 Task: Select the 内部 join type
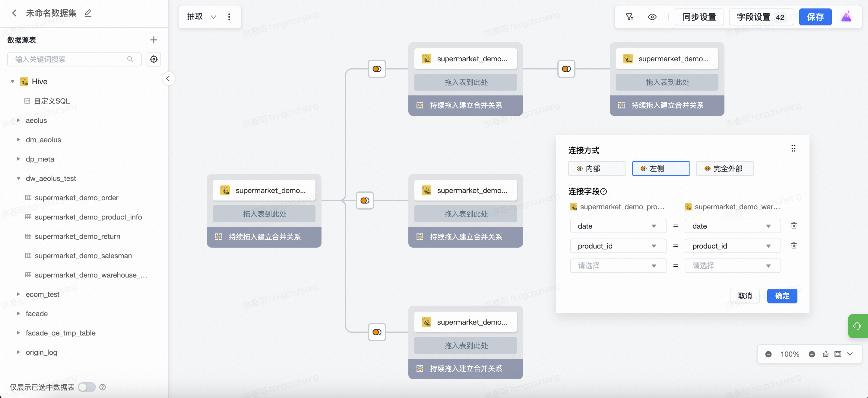tap(597, 168)
